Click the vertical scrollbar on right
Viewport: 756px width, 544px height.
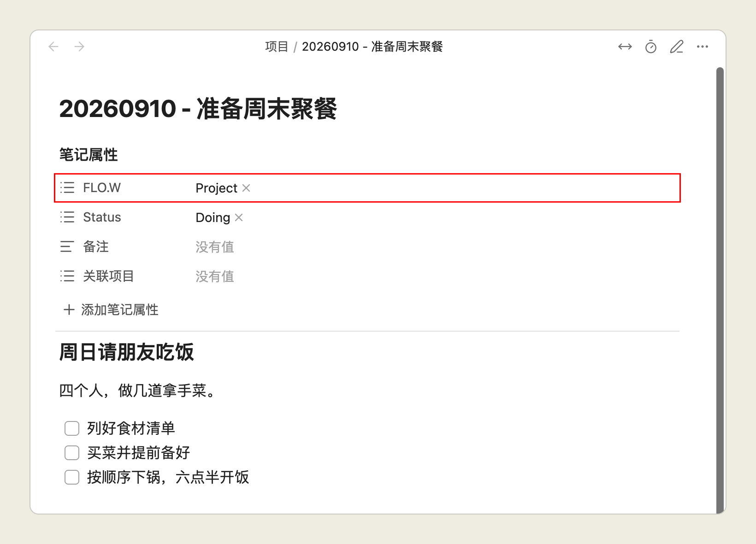[720, 290]
